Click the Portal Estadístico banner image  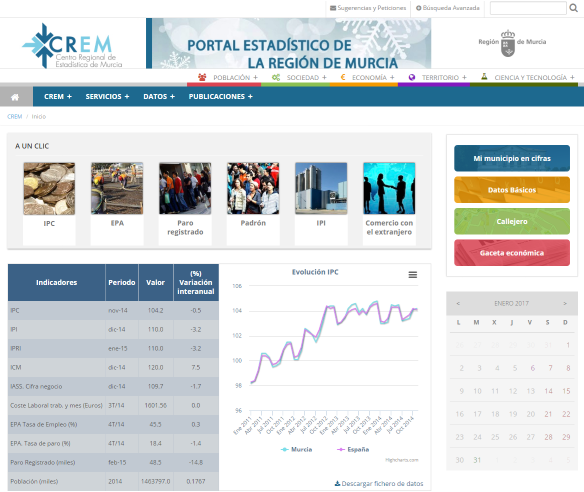[x=289, y=43]
